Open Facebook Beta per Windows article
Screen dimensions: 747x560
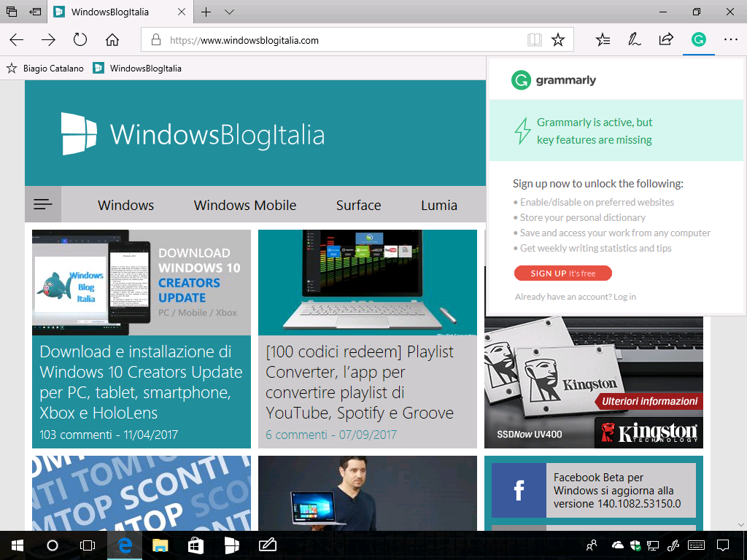pyautogui.click(x=594, y=490)
